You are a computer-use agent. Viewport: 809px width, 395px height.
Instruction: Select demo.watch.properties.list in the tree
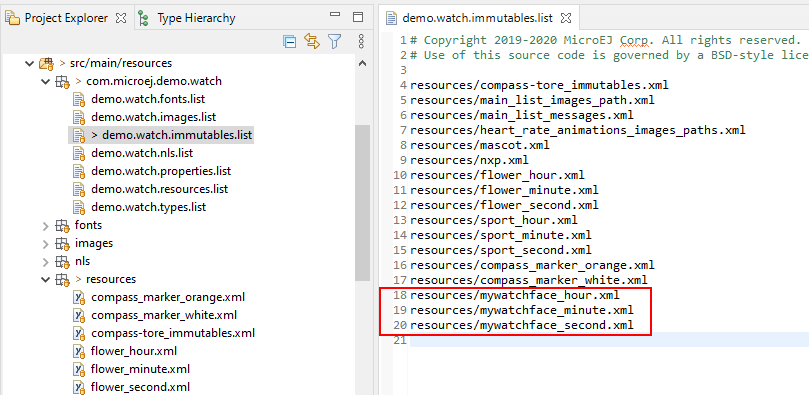(161, 171)
